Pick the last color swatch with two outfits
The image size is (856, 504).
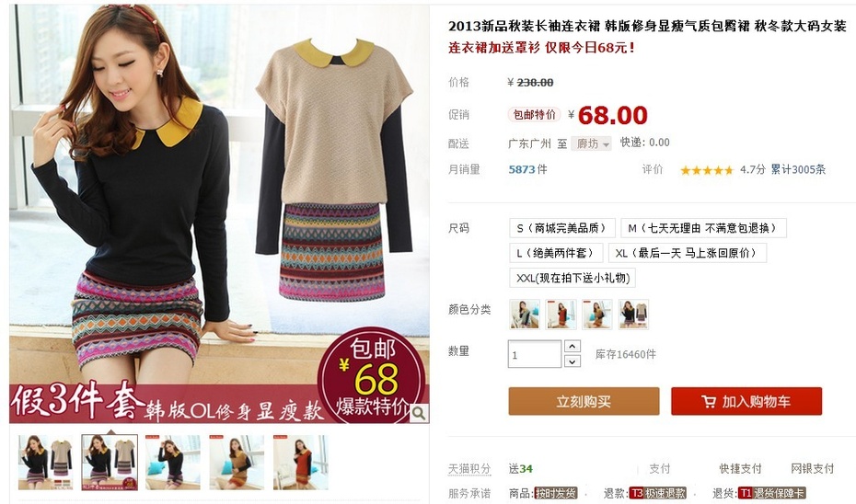633,315
